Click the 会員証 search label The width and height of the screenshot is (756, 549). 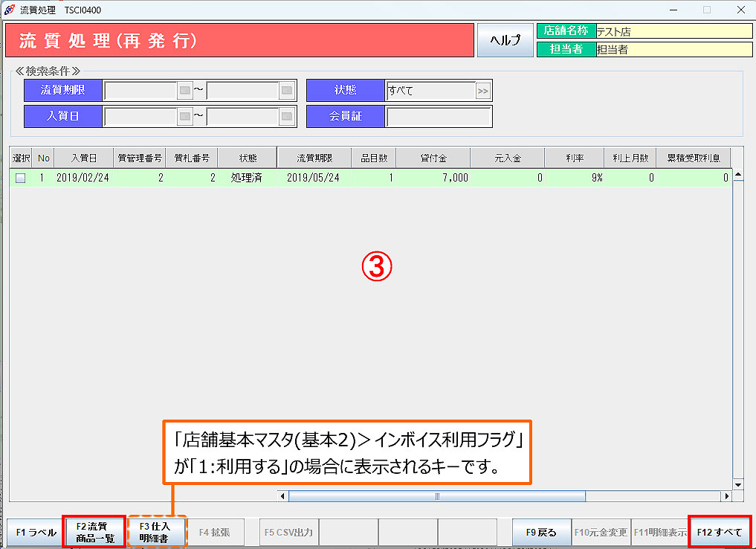point(345,116)
